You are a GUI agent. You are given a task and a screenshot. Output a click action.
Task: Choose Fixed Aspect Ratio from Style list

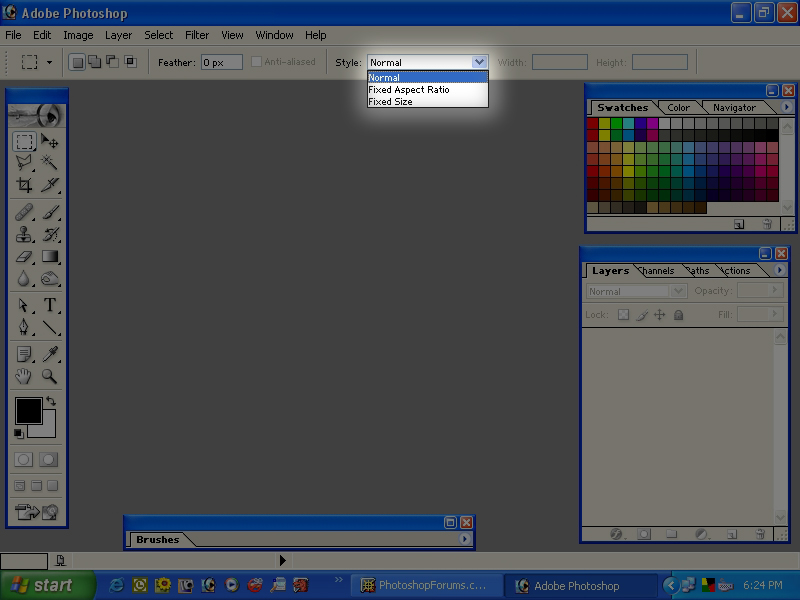409,90
